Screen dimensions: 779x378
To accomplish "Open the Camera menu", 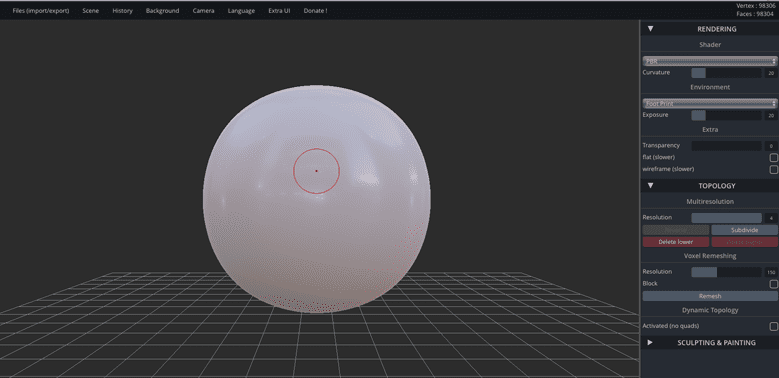I will (x=204, y=10).
